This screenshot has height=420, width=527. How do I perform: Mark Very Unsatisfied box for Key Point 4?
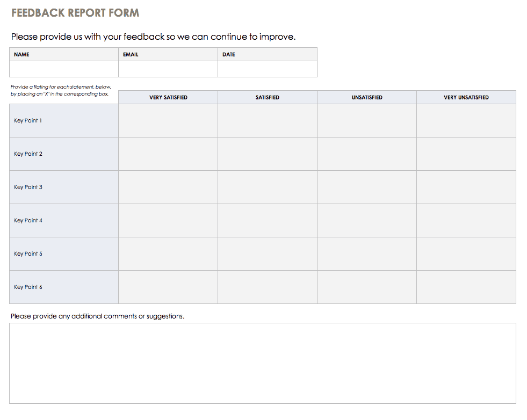click(466, 221)
